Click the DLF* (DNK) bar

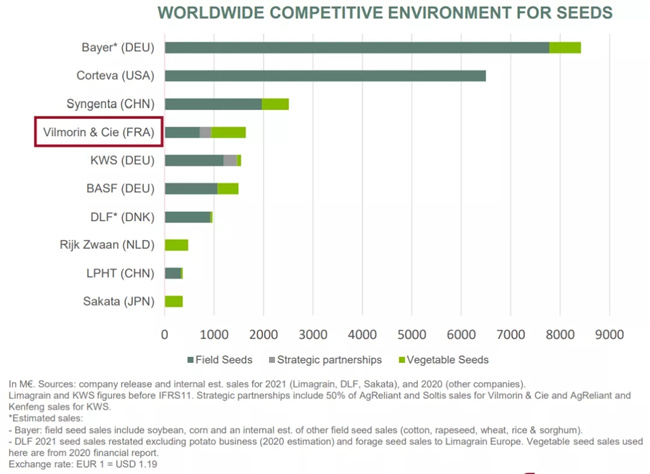pyautogui.click(x=187, y=216)
